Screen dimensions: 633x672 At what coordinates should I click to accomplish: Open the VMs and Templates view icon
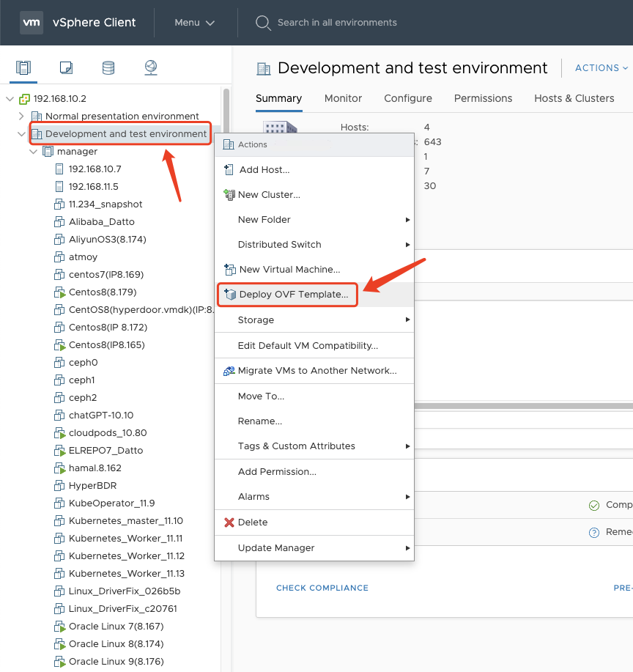click(x=66, y=67)
